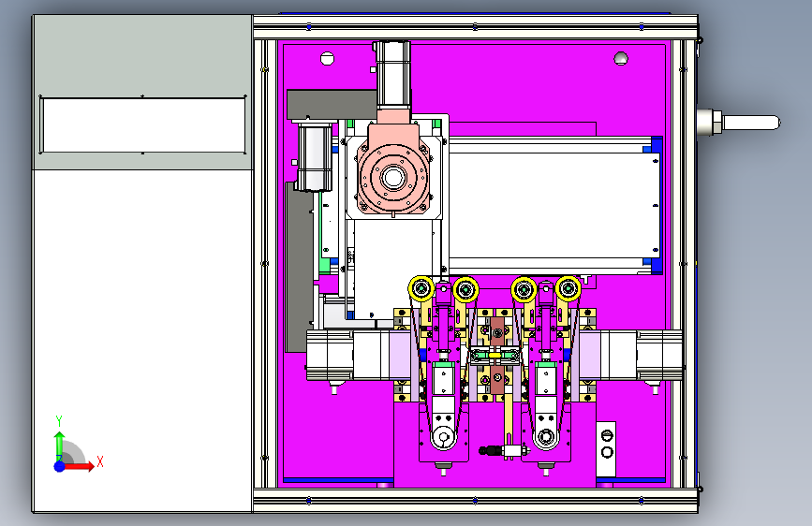Select the upper brown block between the belt assemblies

coord(497,332)
